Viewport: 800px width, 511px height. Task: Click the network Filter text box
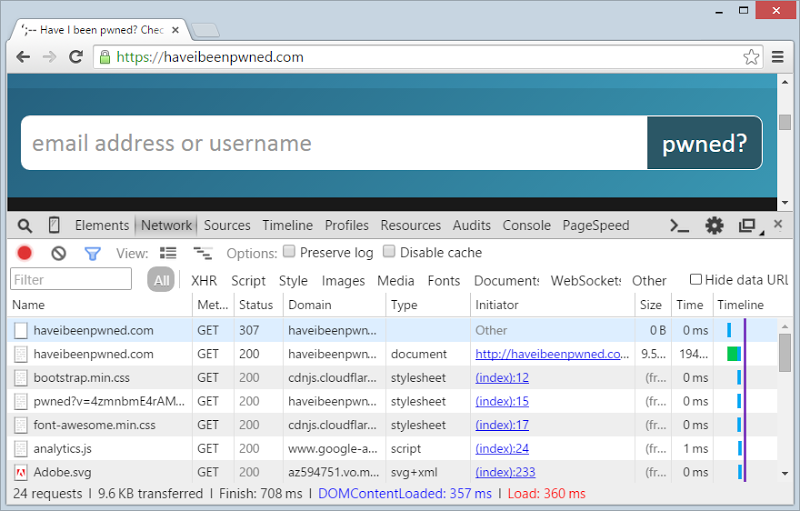coord(71,279)
